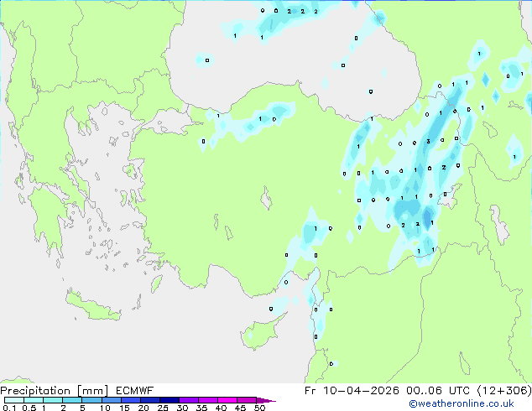Click the 'Precipitation [mm]' title text
This screenshot has height=411, width=532.
click(55, 391)
